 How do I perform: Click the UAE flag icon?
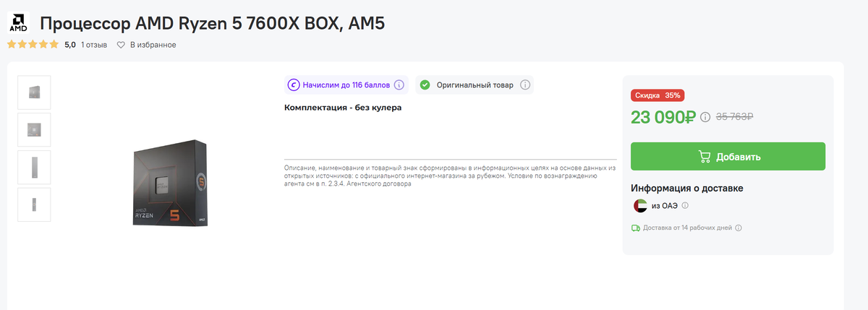(x=640, y=206)
